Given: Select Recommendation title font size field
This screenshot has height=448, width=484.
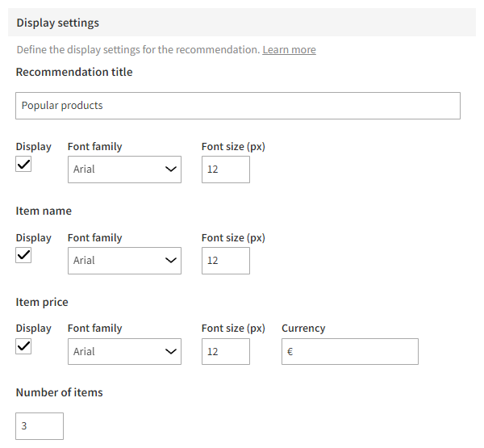Looking at the screenshot, I should (225, 170).
